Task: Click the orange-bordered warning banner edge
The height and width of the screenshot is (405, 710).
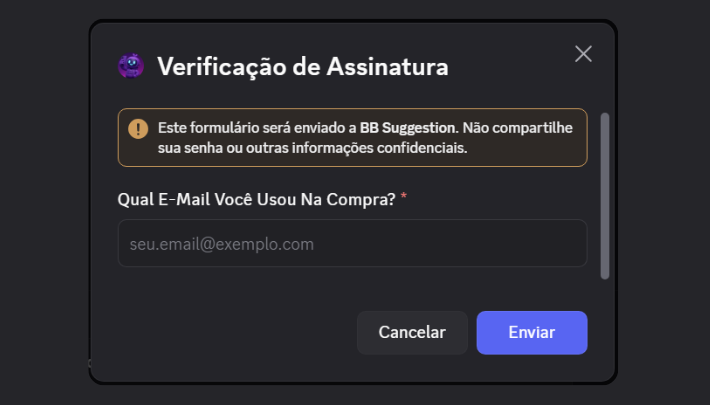Action: (352, 109)
